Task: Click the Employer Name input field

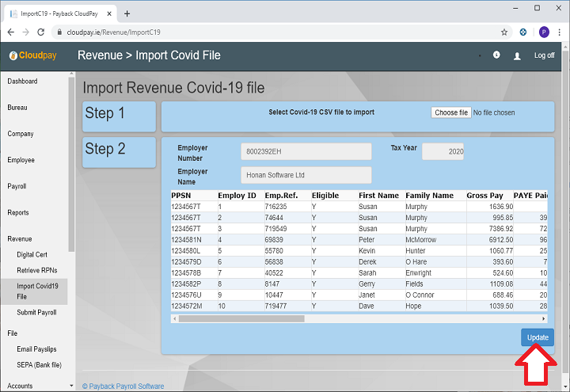Action: click(306, 175)
